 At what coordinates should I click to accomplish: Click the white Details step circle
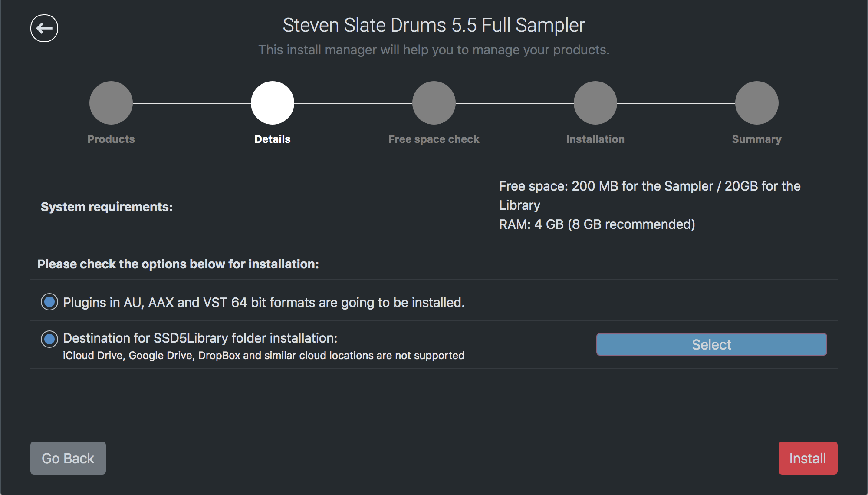pos(273,103)
